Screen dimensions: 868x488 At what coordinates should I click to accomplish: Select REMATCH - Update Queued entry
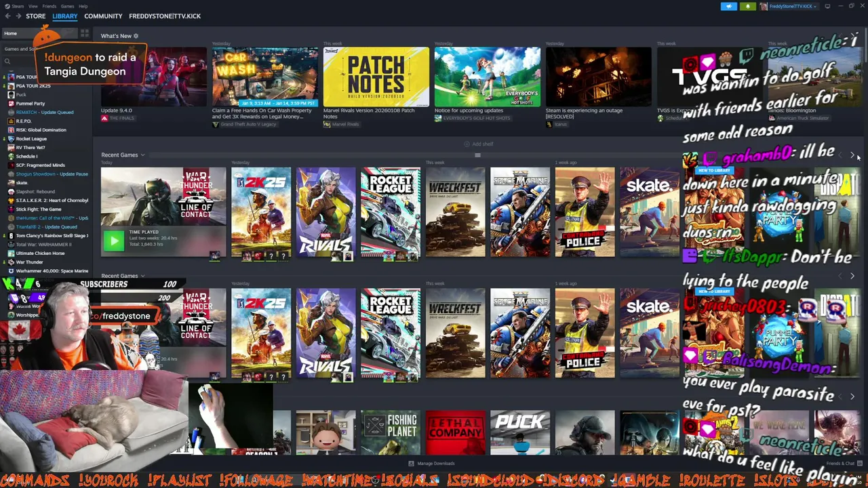click(44, 112)
